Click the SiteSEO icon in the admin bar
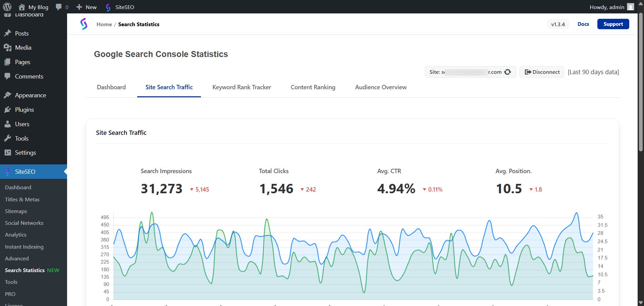Viewport: 644px width, 306px height. click(108, 7)
